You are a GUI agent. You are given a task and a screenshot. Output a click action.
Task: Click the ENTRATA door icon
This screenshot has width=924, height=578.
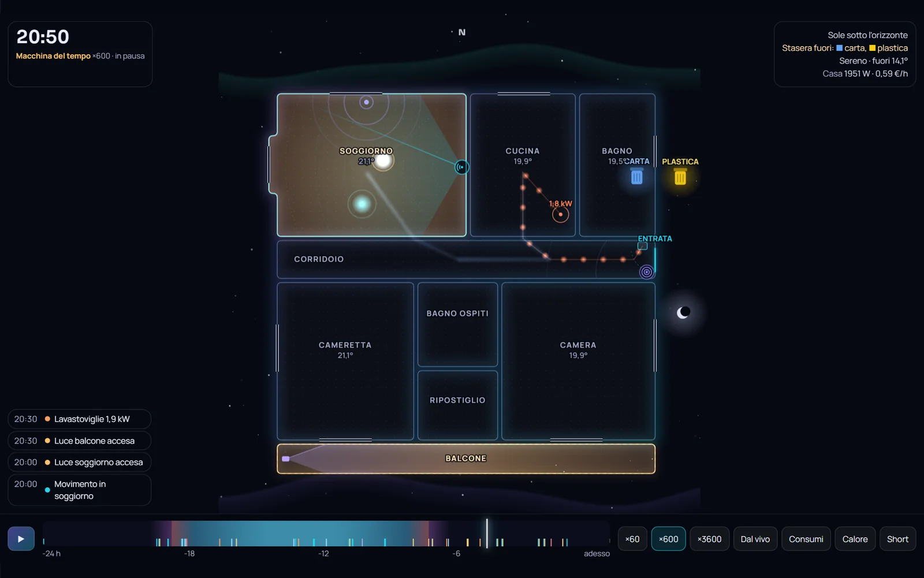642,246
